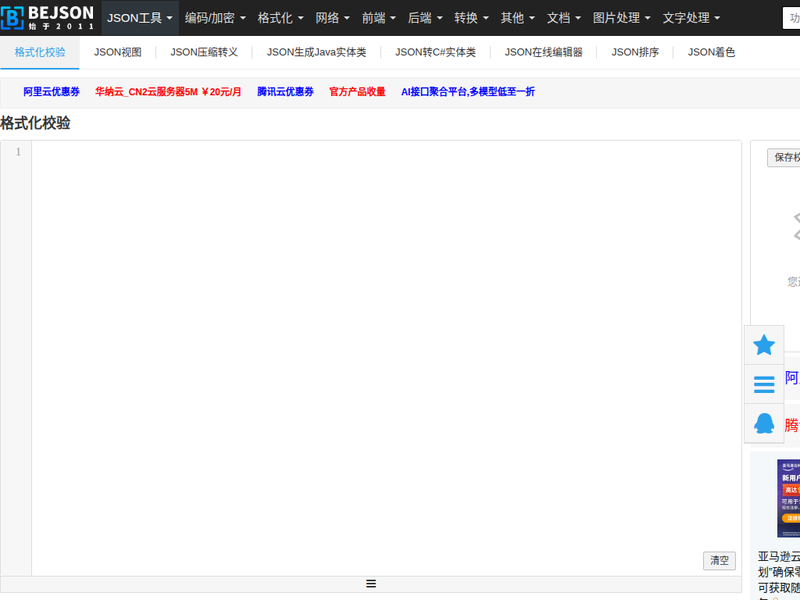The height and width of the screenshot is (600, 800).
Task: Expand the JSON工具 dropdown menu
Action: (x=140, y=18)
